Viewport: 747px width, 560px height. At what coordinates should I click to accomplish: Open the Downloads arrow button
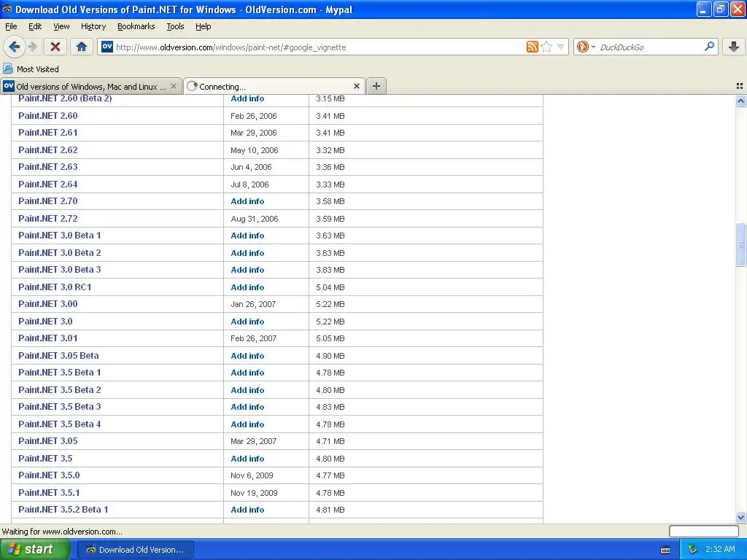pyautogui.click(x=734, y=47)
